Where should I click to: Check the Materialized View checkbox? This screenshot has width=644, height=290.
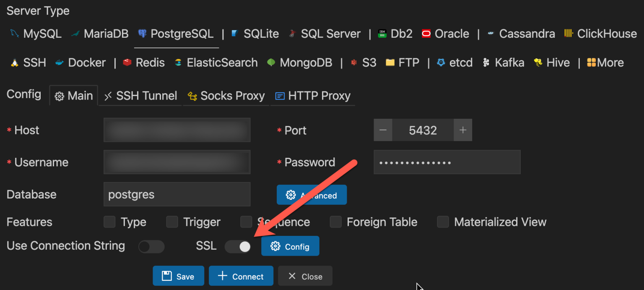tap(443, 222)
